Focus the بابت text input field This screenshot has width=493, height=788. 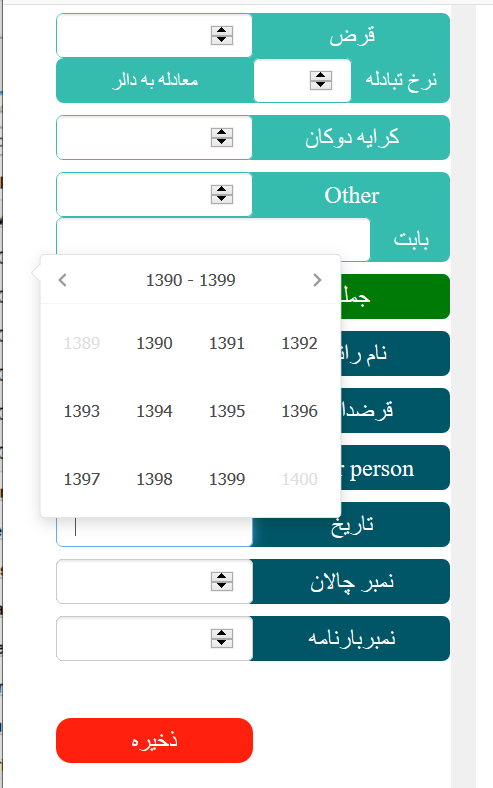[213, 239]
